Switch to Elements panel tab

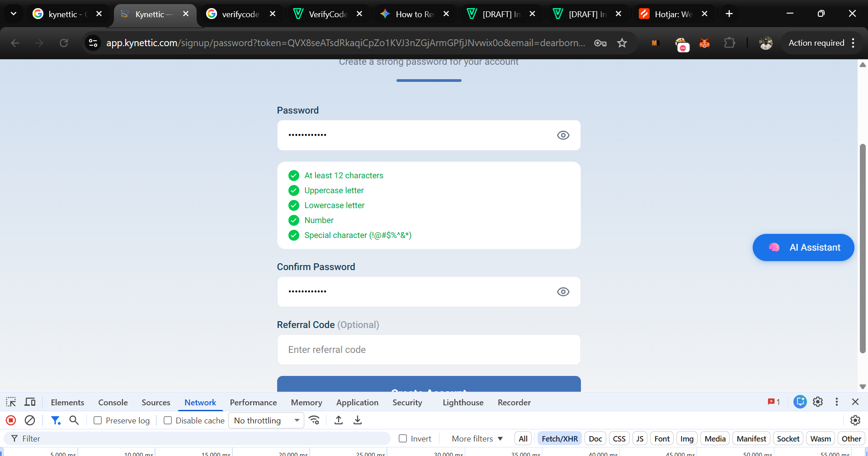tap(67, 402)
